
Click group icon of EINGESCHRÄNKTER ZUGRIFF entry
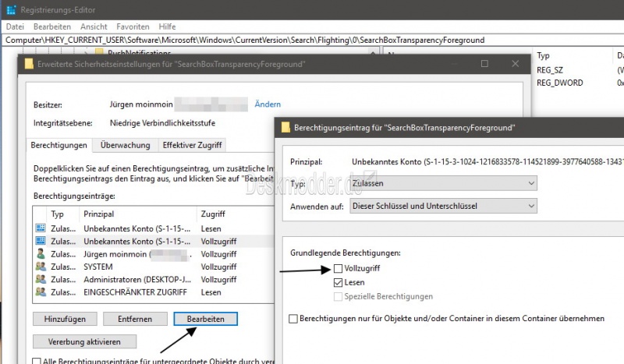point(41,292)
